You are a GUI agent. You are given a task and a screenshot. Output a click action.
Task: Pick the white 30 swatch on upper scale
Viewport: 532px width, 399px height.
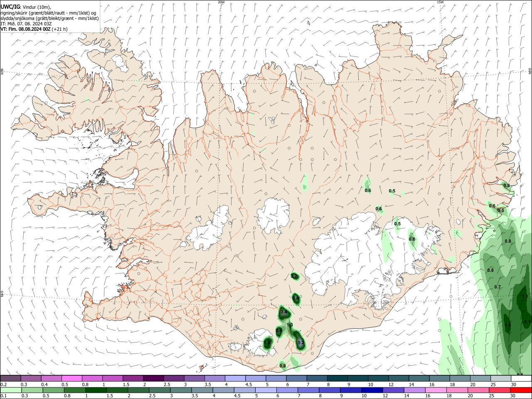click(522, 378)
